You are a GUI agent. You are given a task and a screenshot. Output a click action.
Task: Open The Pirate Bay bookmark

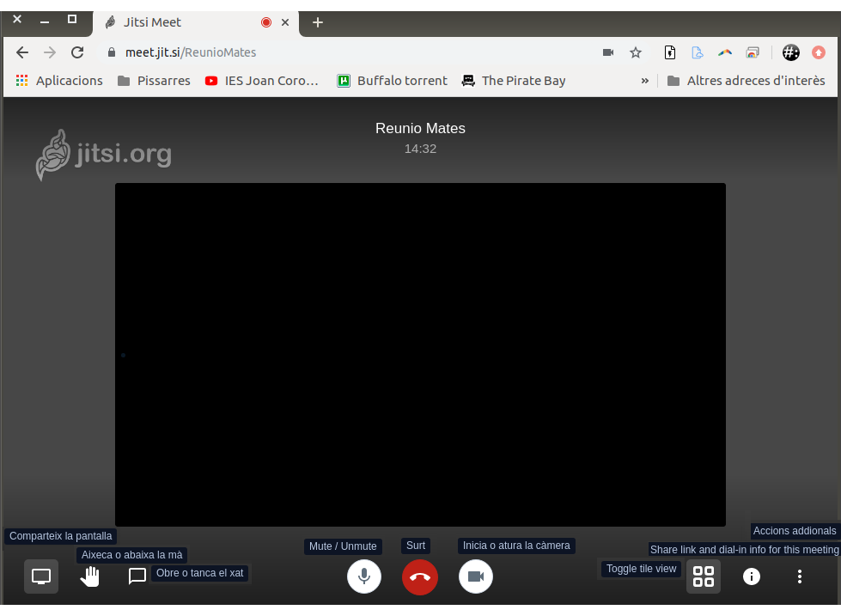tap(514, 81)
